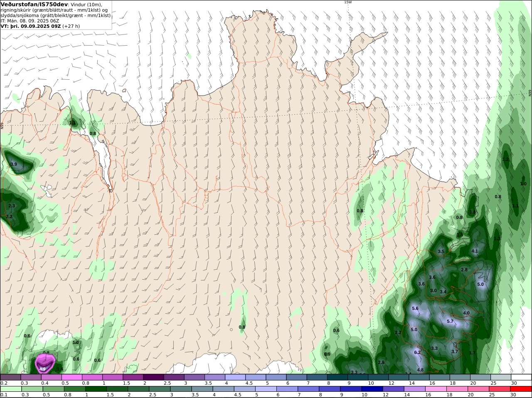The image size is (532, 398).
Task: Click the precipitation value 4.8 on the map
Action: (420, 370)
